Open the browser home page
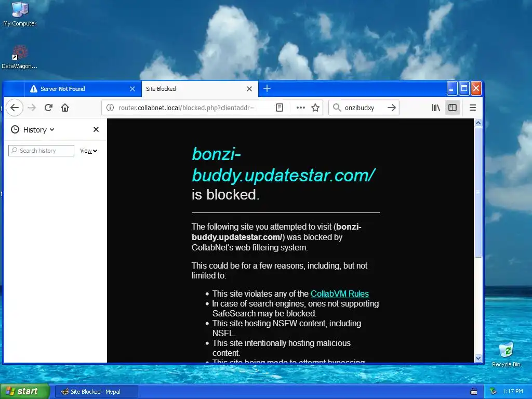Viewport: 532px width, 399px height. 65,108
